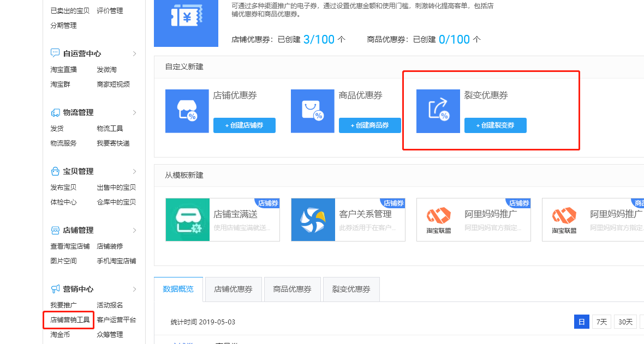Click the 营销中心 megaphone icon
The image size is (644, 344).
(x=55, y=289)
